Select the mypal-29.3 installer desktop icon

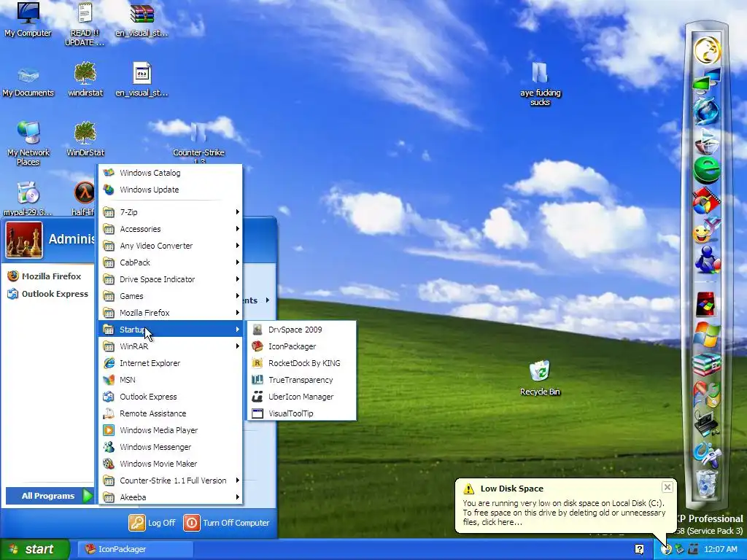[28, 198]
